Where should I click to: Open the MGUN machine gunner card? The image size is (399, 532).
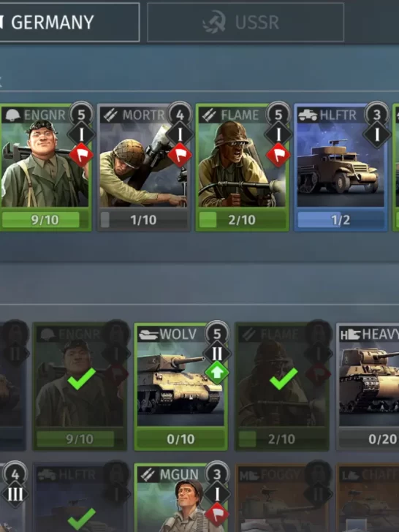(180, 498)
